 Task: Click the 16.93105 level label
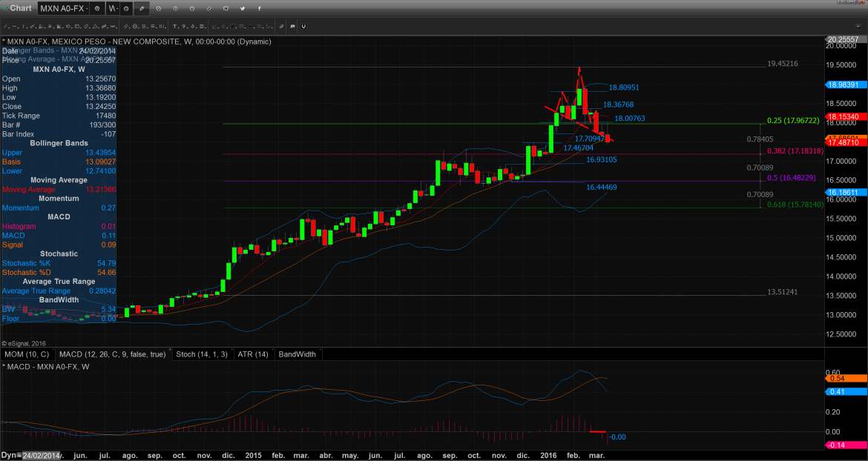click(602, 159)
